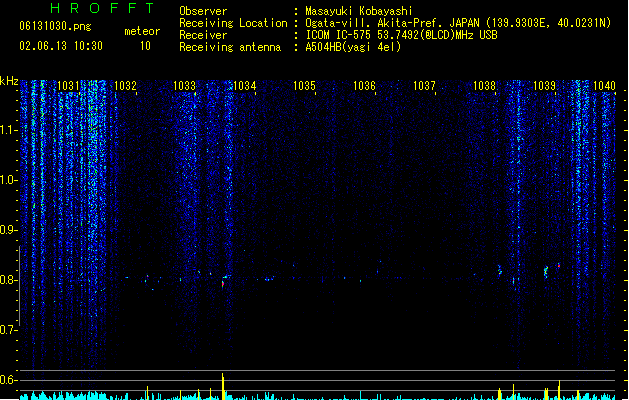Click the date stamp 02.06.13 10:30
This screenshot has height=400, width=629.
pyautogui.click(x=61, y=46)
